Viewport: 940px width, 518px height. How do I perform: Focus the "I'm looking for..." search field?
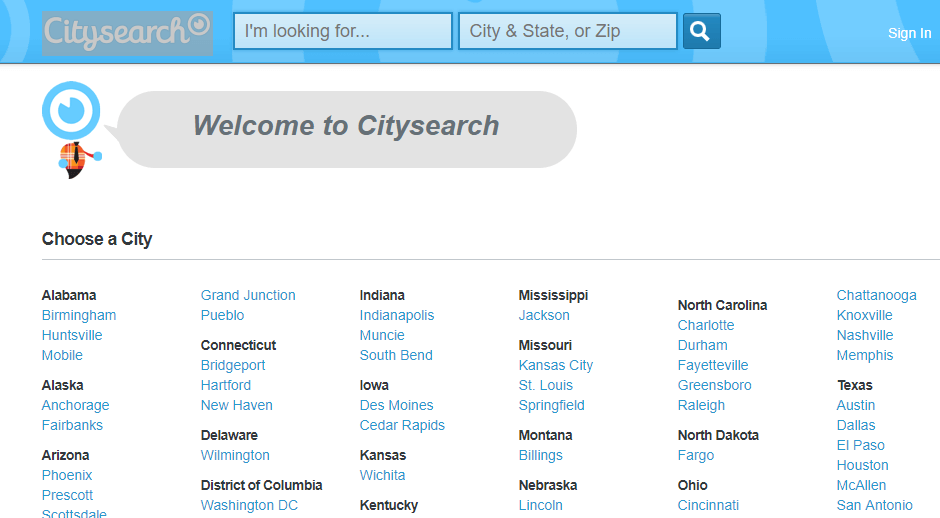coord(343,31)
